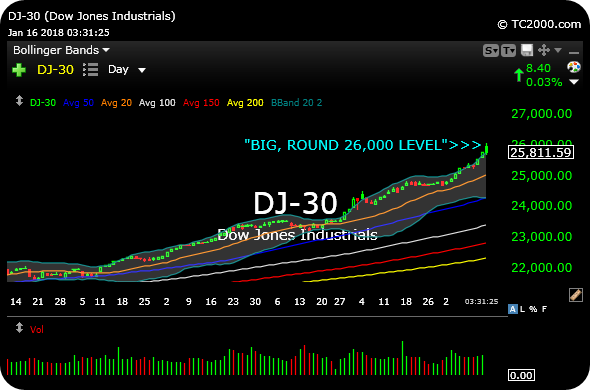Click the date label 23 on time axis

click(233, 302)
